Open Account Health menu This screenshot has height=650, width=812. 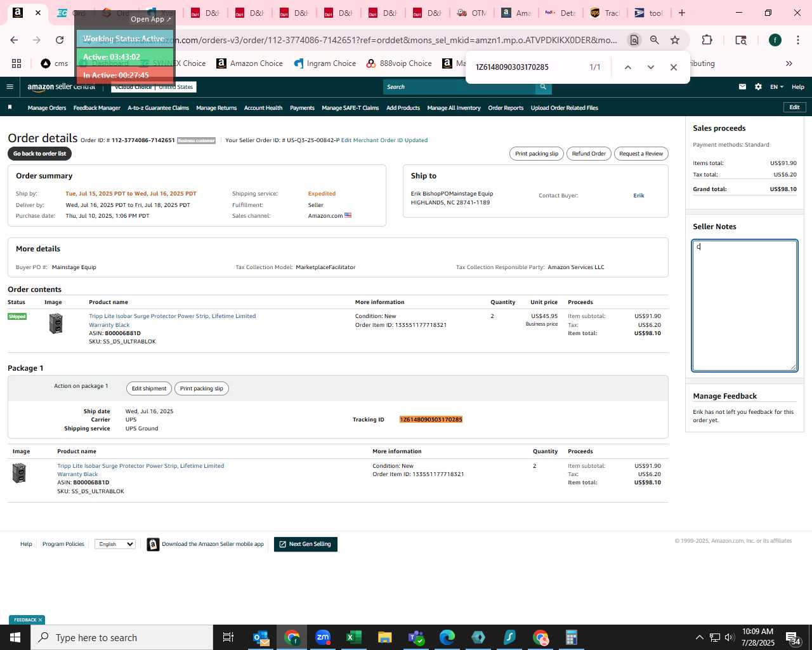263,108
